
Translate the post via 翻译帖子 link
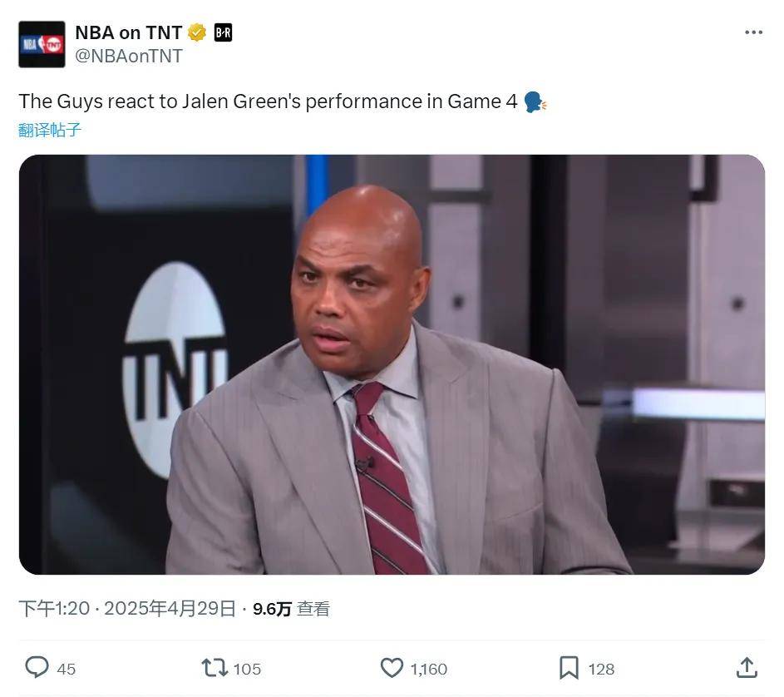(50, 130)
